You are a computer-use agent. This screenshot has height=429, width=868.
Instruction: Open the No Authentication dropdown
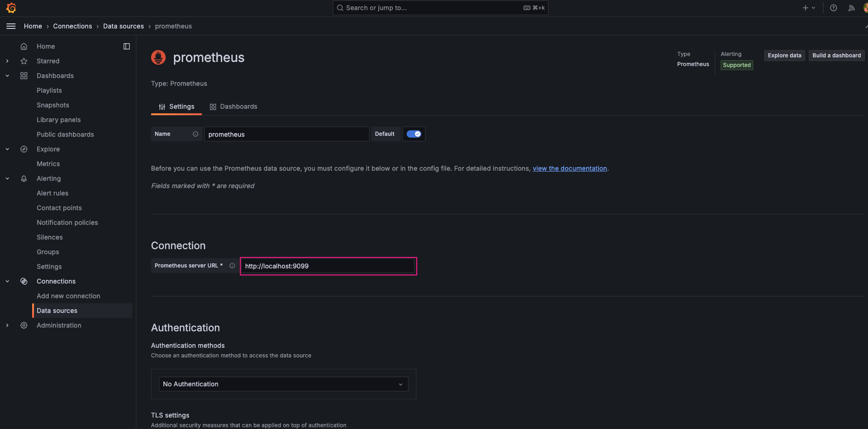click(283, 384)
